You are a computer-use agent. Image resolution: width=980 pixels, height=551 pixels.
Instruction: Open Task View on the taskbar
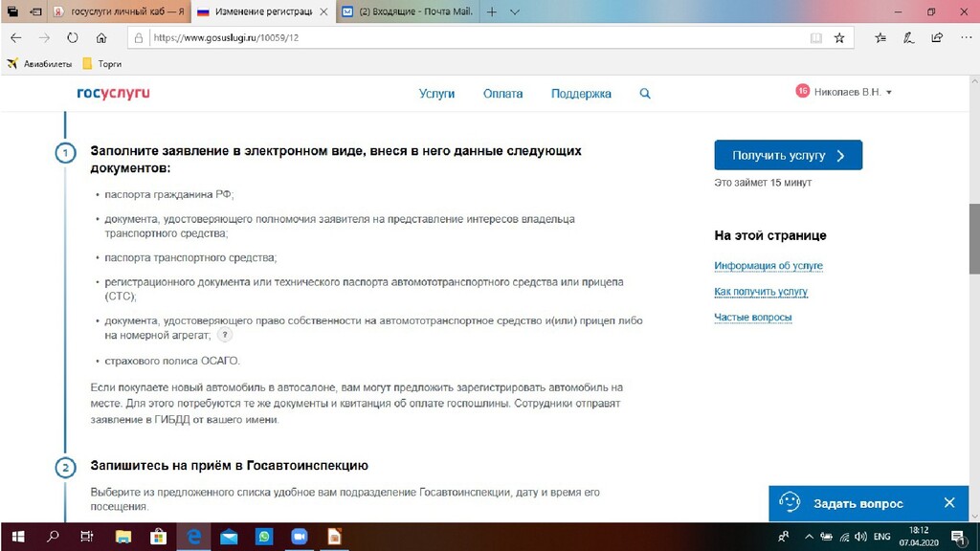[x=87, y=537]
